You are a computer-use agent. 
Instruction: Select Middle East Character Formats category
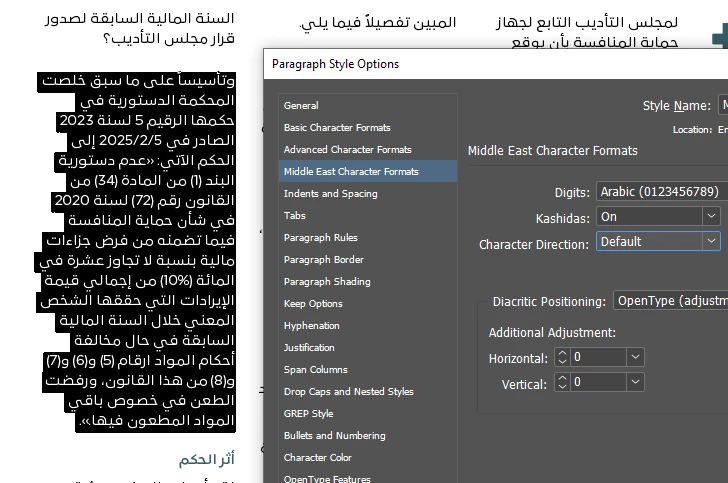(368, 171)
